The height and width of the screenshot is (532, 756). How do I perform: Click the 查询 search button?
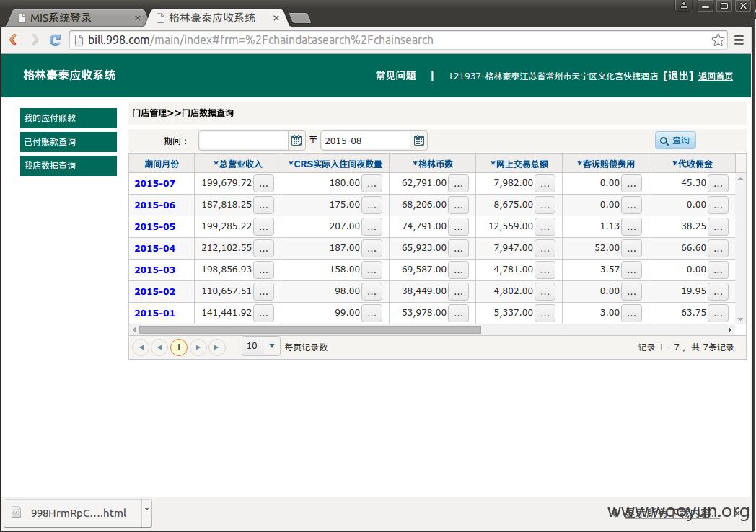click(675, 141)
